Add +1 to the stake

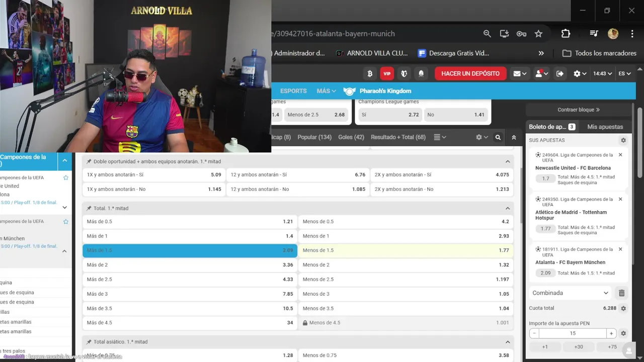[x=545, y=347]
